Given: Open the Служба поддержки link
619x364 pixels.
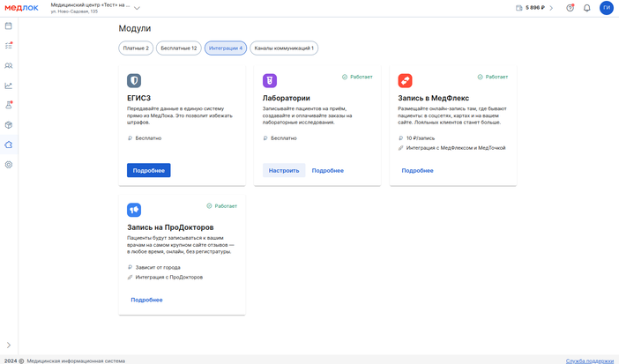Looking at the screenshot, I should [590, 360].
